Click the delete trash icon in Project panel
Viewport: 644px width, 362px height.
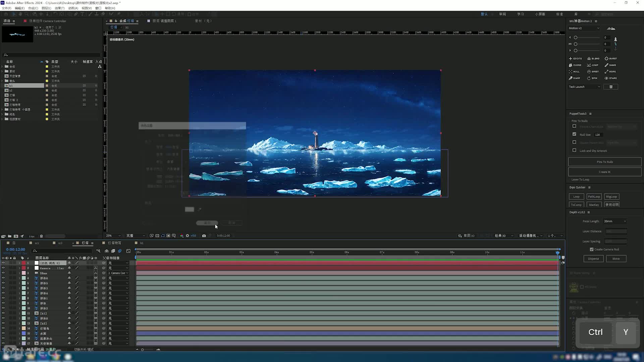(41, 236)
